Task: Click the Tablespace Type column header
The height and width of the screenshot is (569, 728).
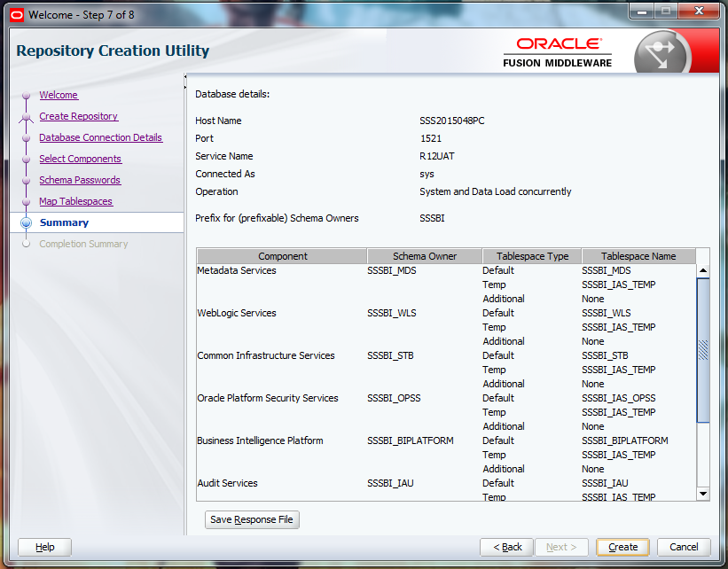Action: 532,256
